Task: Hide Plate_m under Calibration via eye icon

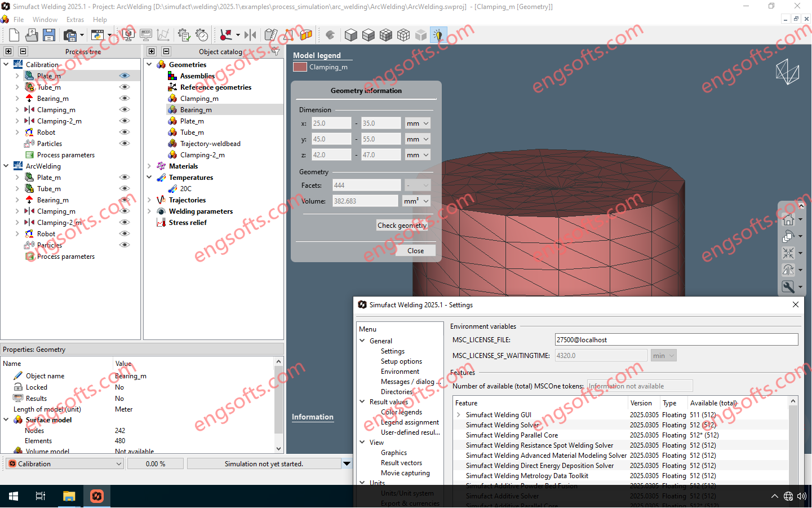Action: pyautogui.click(x=125, y=76)
